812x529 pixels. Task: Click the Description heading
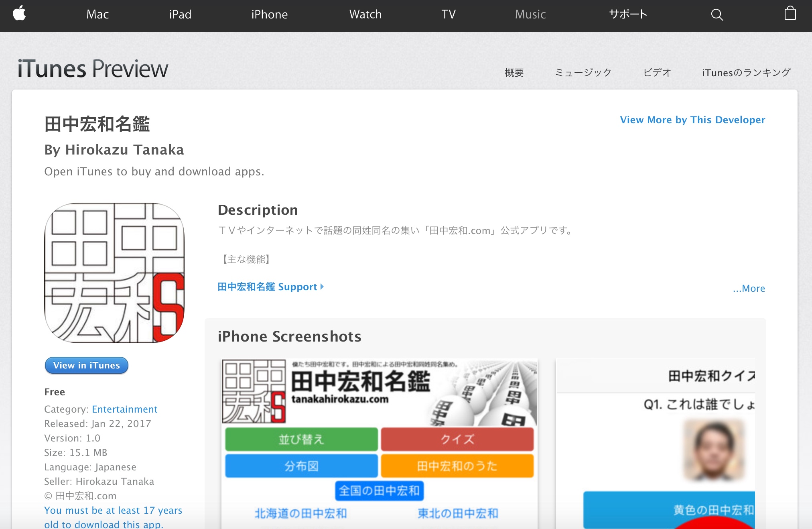pos(258,210)
